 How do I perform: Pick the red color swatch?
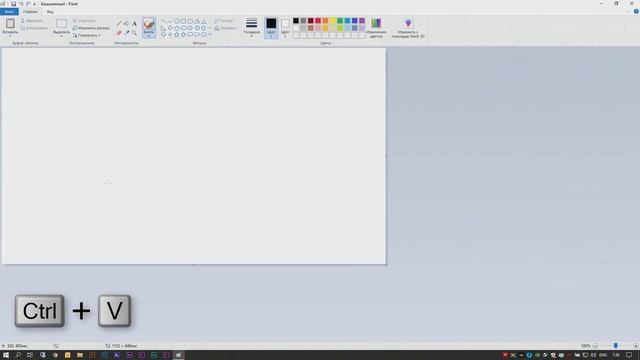click(x=318, y=21)
